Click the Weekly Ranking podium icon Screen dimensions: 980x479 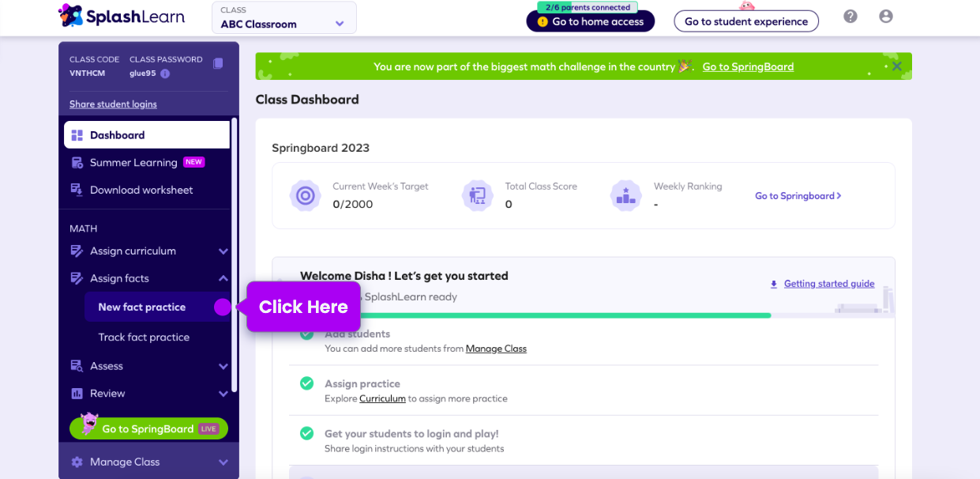626,195
